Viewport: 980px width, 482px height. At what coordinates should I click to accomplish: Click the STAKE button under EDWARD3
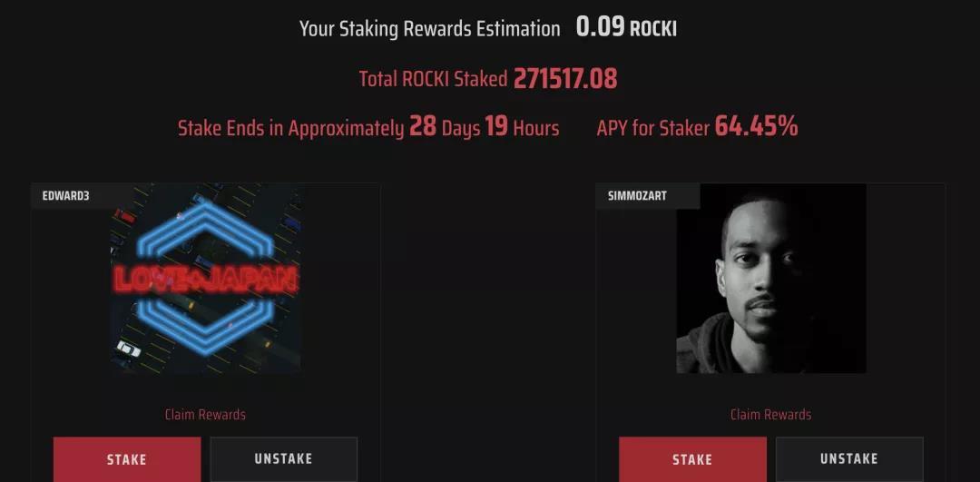coord(127,459)
